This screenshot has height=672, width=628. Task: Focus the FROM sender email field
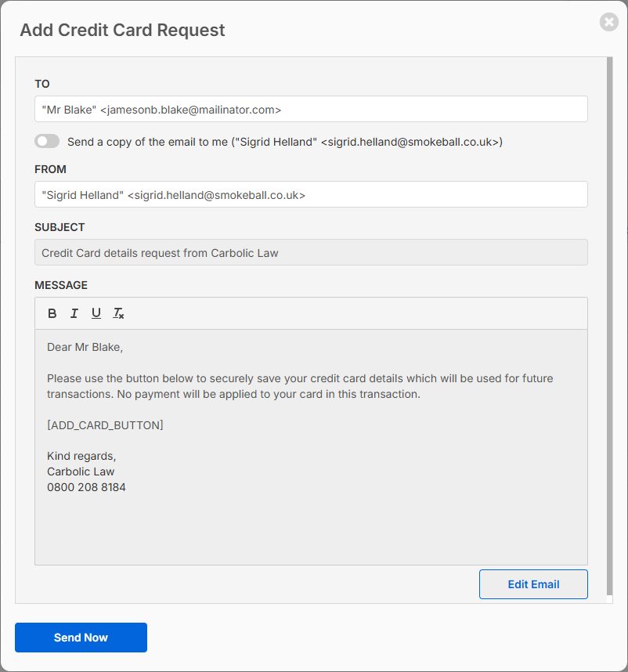click(x=311, y=194)
